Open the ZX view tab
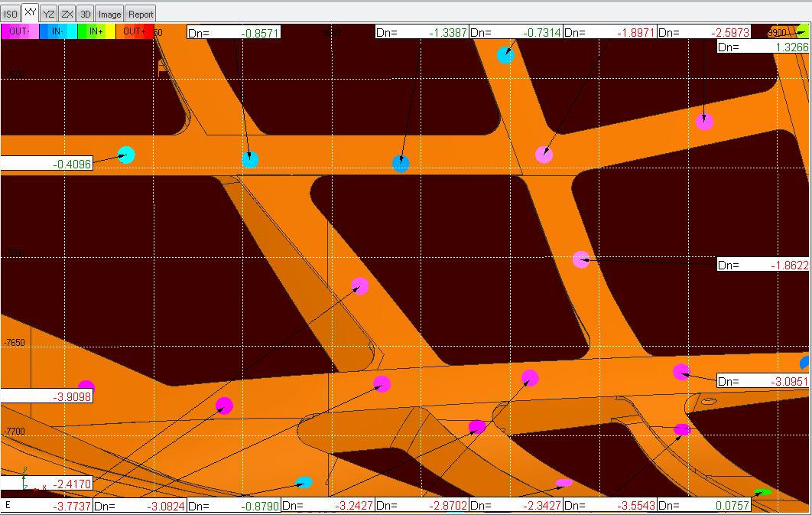Image resolution: width=812 pixels, height=515 pixels. click(x=67, y=14)
